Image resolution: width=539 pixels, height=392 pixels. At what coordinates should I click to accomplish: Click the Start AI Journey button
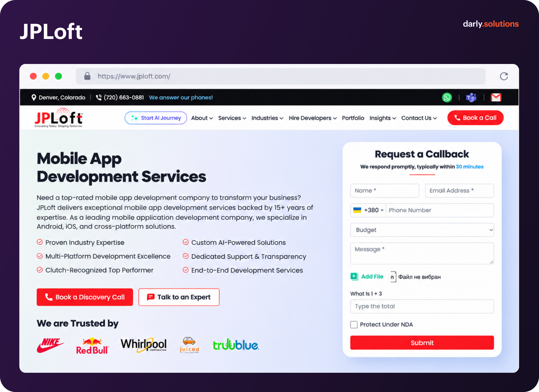(156, 118)
